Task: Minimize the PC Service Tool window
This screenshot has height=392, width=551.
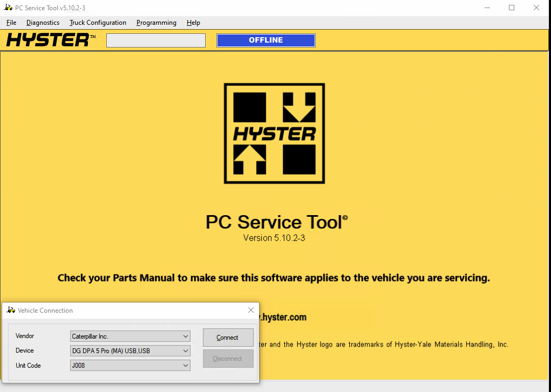Action: 487,8
